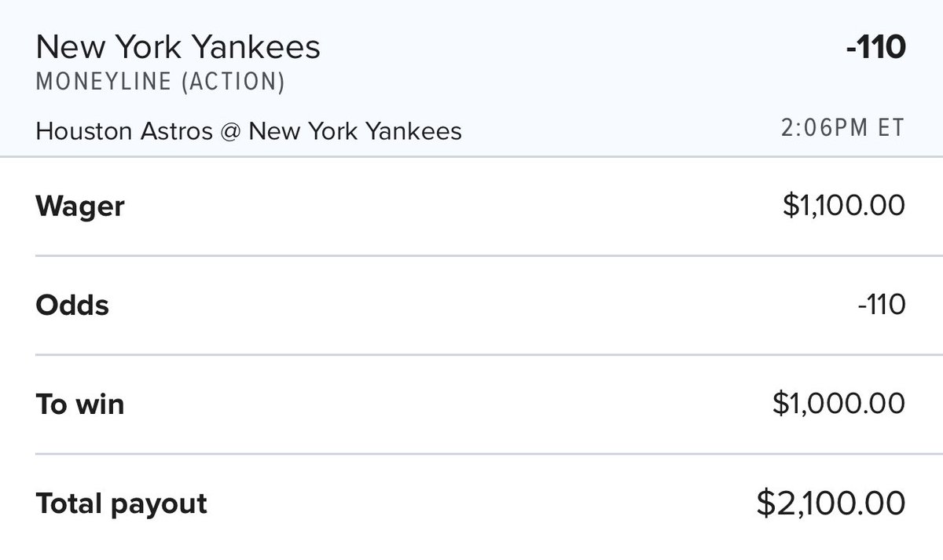Click the $2,100.00 total payout amount
The image size is (943, 560).
(x=831, y=503)
